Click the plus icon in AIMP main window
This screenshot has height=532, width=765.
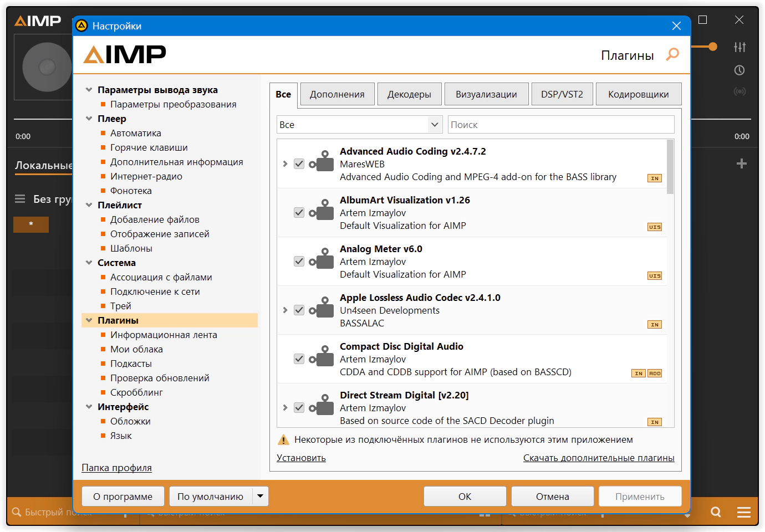[x=742, y=163]
